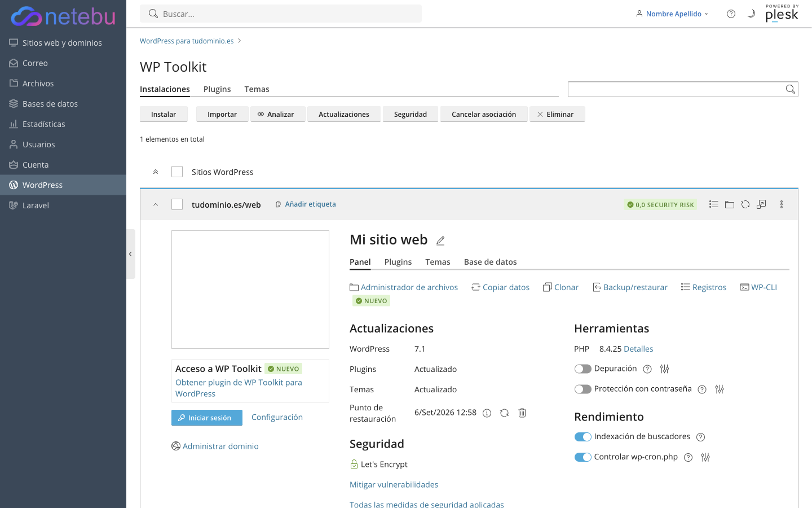This screenshot has height=508, width=812.
Task: Click the Instalar button
Action: pos(164,114)
